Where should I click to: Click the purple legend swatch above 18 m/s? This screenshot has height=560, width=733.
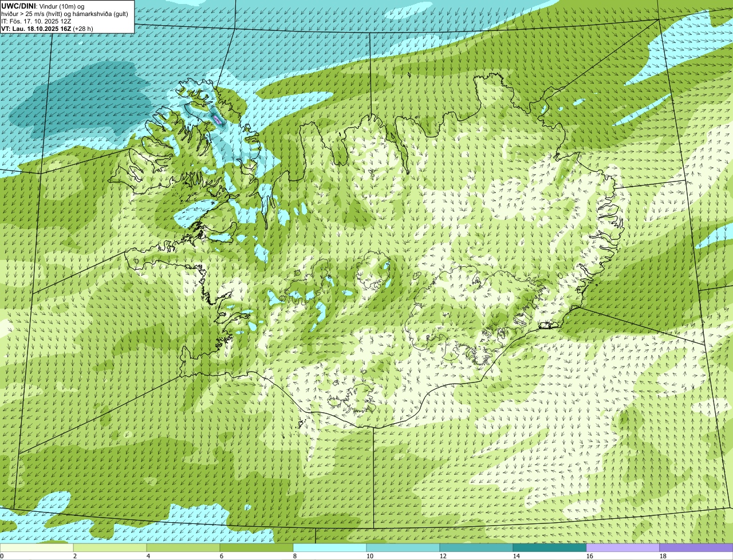696,548
